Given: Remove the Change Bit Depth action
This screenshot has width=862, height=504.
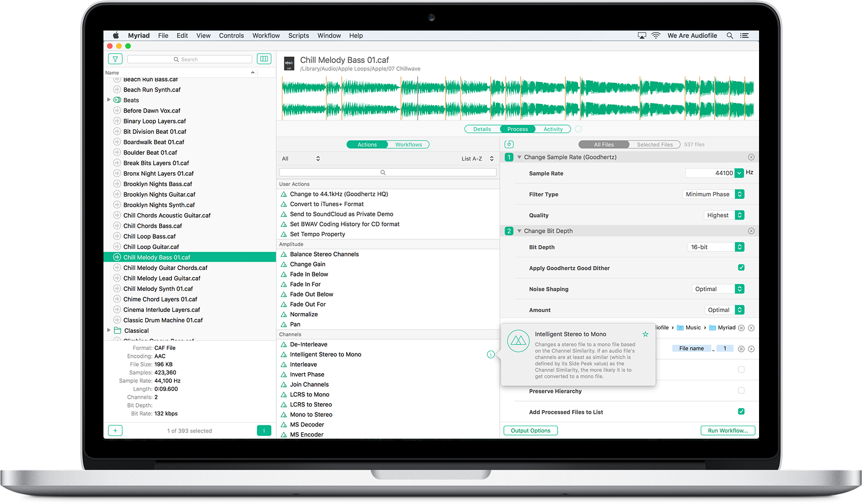Looking at the screenshot, I should [751, 231].
